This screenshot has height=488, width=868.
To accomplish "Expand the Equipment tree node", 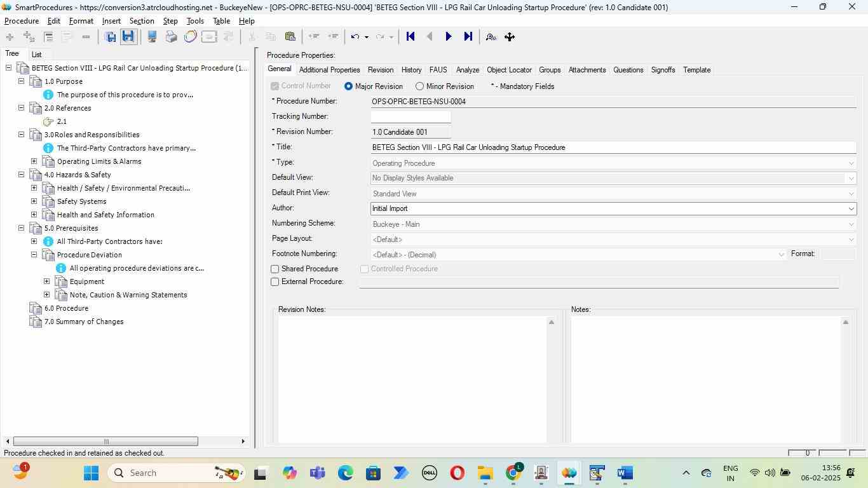I will coord(46,281).
